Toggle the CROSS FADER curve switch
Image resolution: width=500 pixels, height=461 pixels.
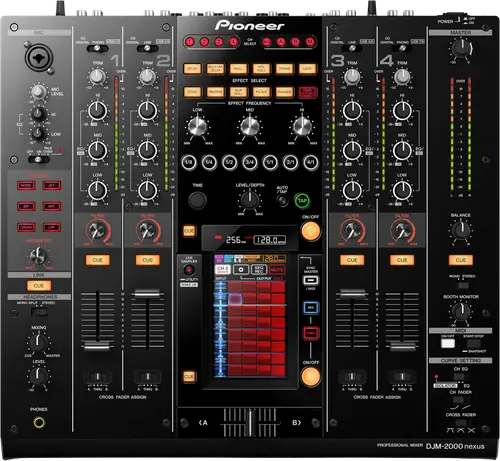click(461, 423)
